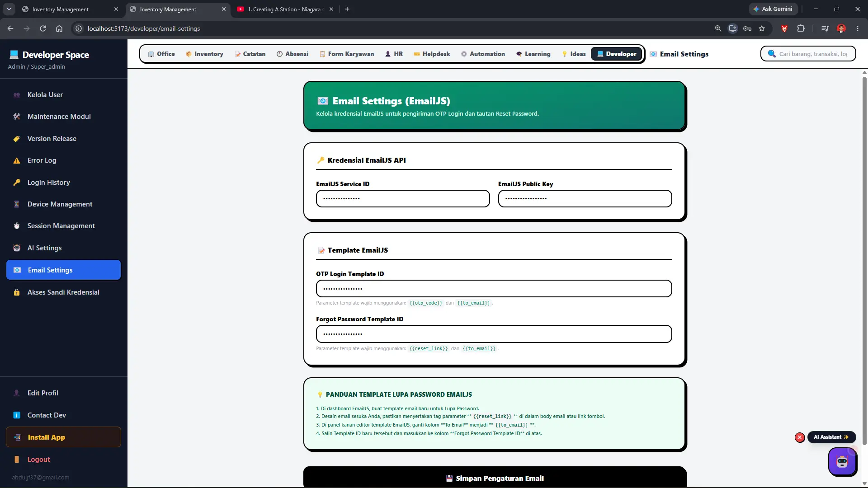Image resolution: width=868 pixels, height=488 pixels.
Task: View site information icon
Action: pyautogui.click(x=79, y=28)
